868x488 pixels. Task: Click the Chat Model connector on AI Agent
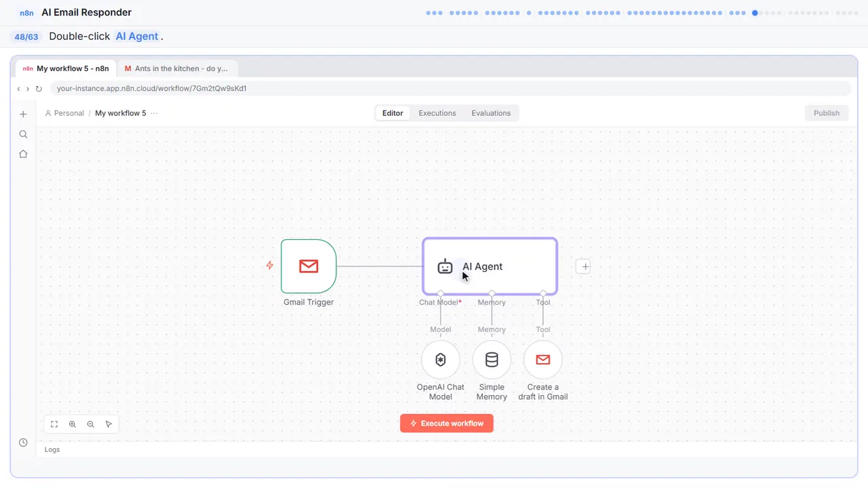[441, 293]
